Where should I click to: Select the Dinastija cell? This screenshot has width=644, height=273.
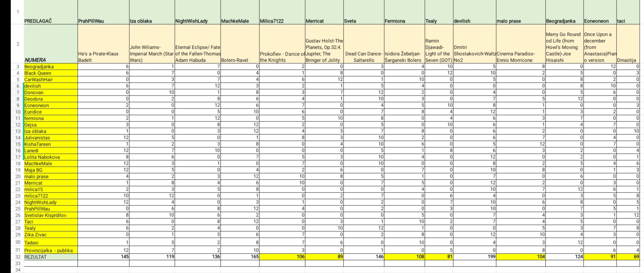coord(628,44)
